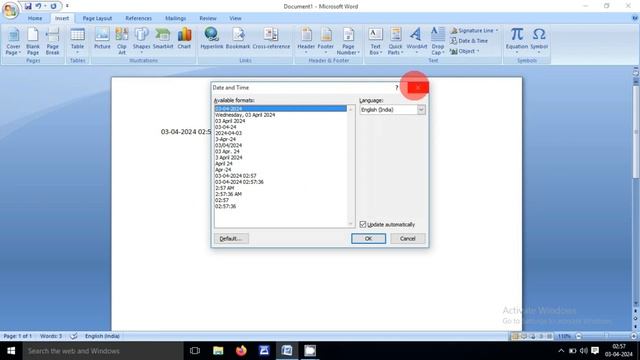Select format '2:57:36 AM'
640x360 pixels.
coord(281,194)
